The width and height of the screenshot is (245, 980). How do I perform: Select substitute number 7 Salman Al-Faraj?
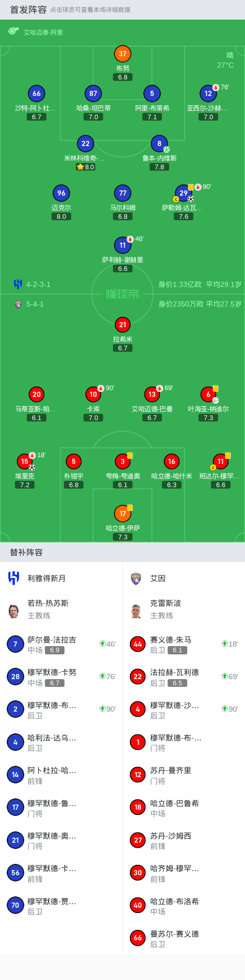point(61,644)
